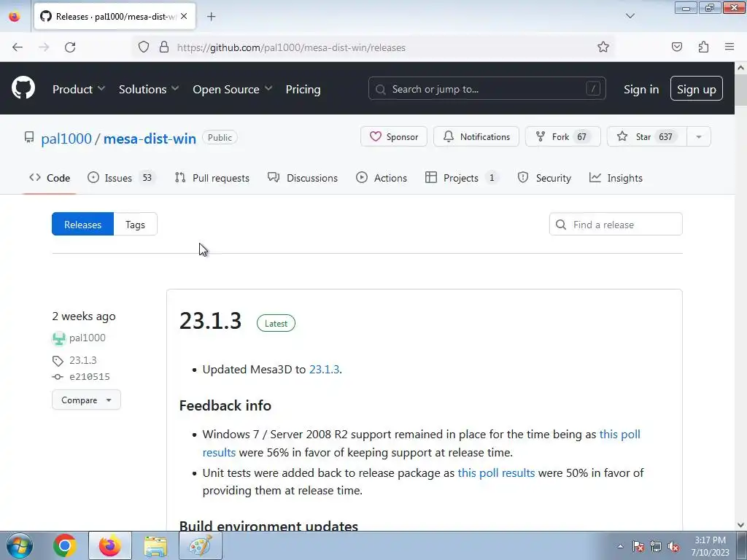Switch to the Code tab

click(x=50, y=178)
